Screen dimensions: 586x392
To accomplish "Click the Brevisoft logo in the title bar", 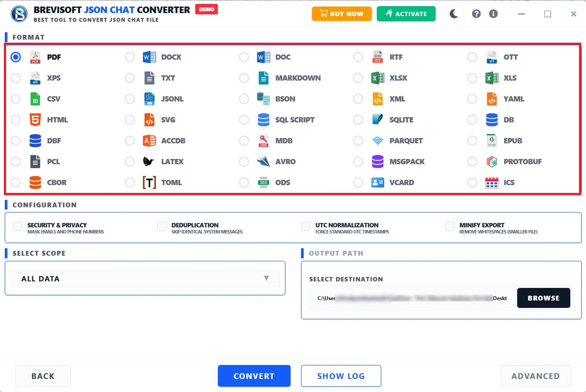I will point(19,14).
